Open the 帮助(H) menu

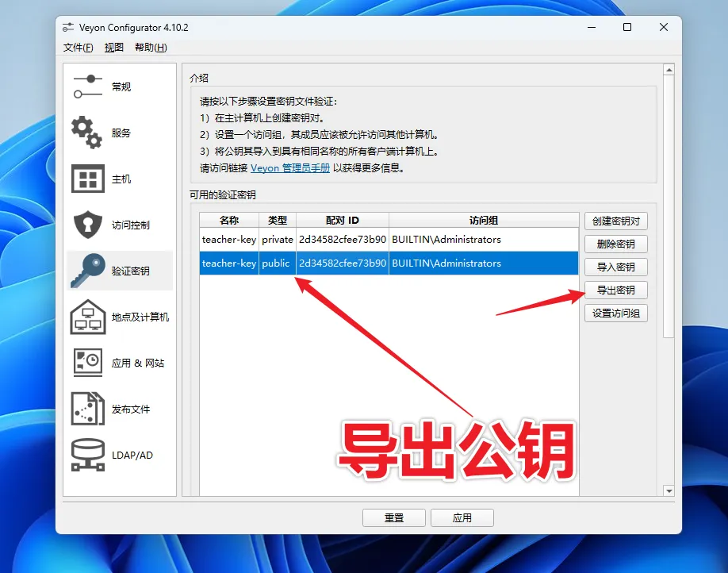pos(151,48)
